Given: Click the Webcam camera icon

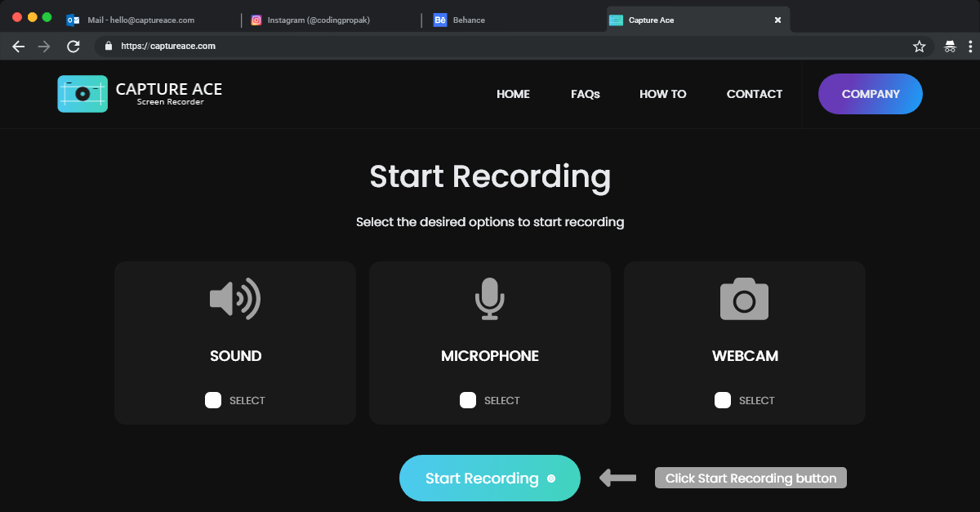Looking at the screenshot, I should point(744,299).
